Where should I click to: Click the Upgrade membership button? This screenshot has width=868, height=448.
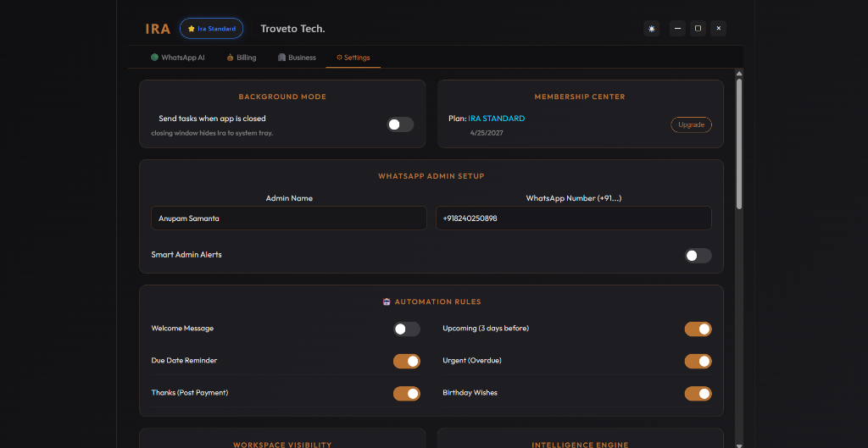pyautogui.click(x=692, y=124)
